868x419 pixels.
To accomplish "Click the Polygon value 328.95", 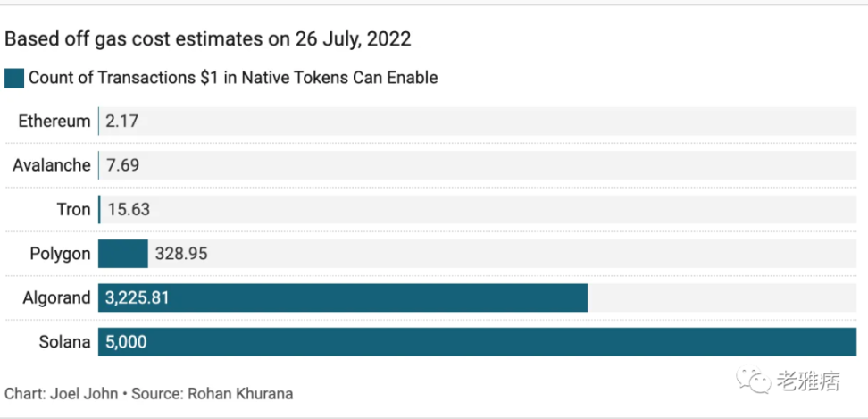I will click(x=181, y=254).
